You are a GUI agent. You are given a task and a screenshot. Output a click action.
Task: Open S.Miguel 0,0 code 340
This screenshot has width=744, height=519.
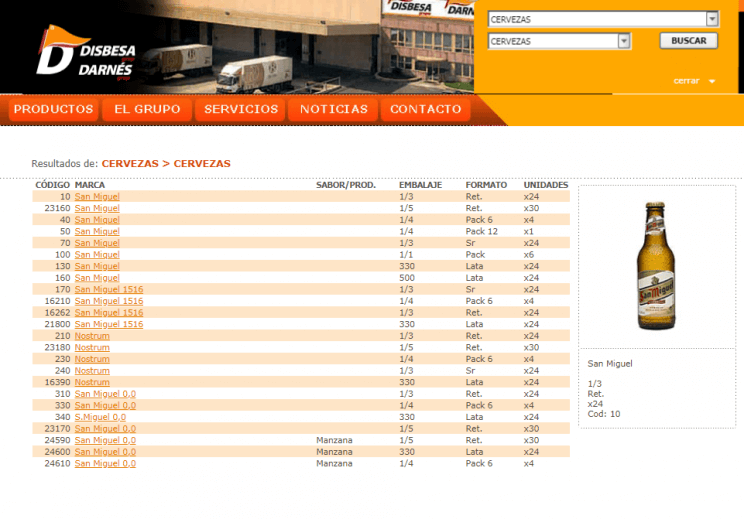[100, 417]
